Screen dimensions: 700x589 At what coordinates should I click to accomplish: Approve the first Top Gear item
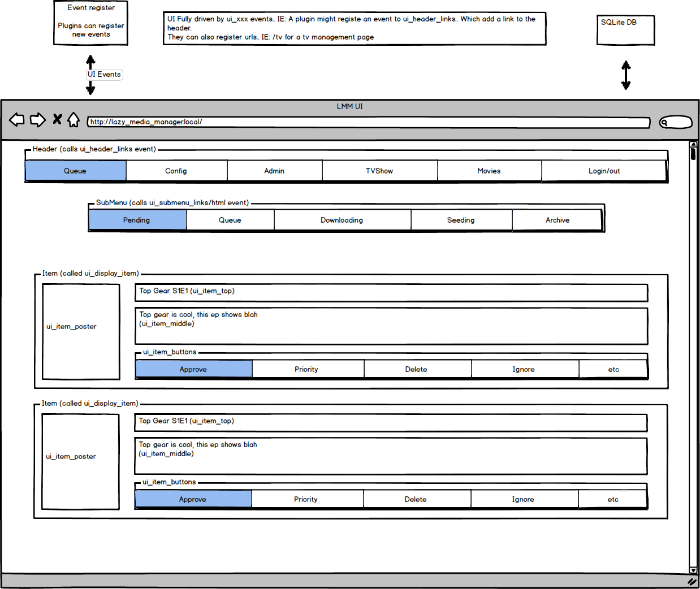(193, 369)
